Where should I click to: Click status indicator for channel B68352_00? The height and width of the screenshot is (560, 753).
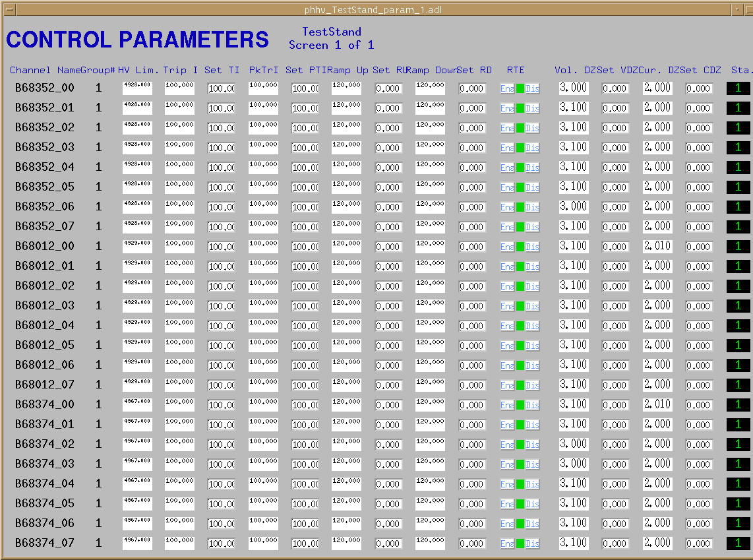click(x=738, y=88)
